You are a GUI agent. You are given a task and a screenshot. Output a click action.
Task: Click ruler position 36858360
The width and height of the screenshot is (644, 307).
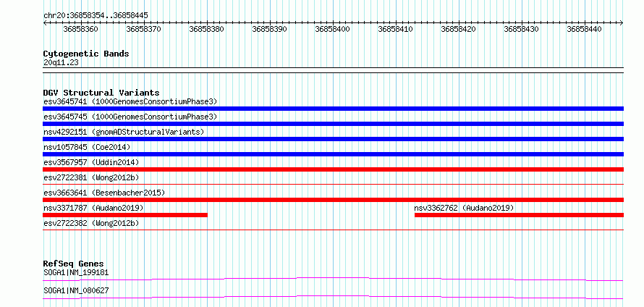click(x=80, y=29)
